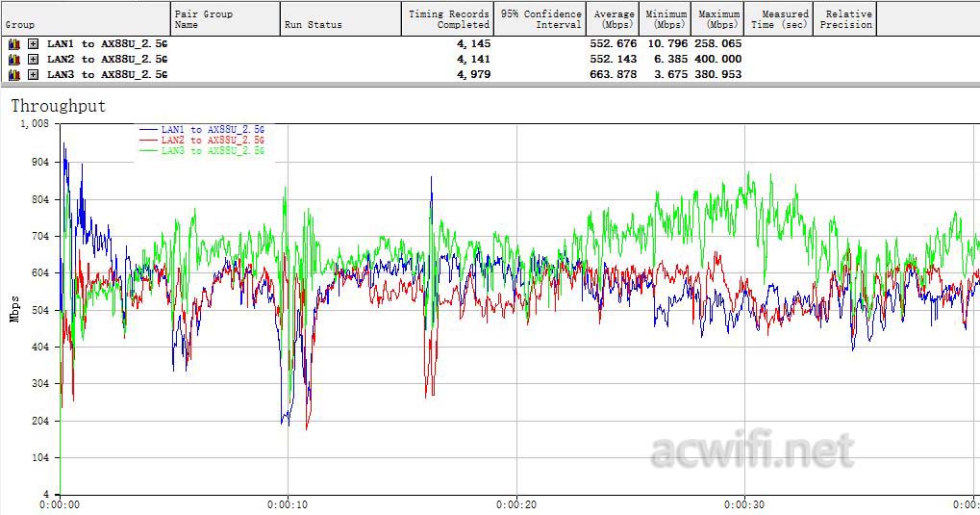
Task: Expand the LAN2 to AX88U_2.5G group
Action: [x=33, y=60]
